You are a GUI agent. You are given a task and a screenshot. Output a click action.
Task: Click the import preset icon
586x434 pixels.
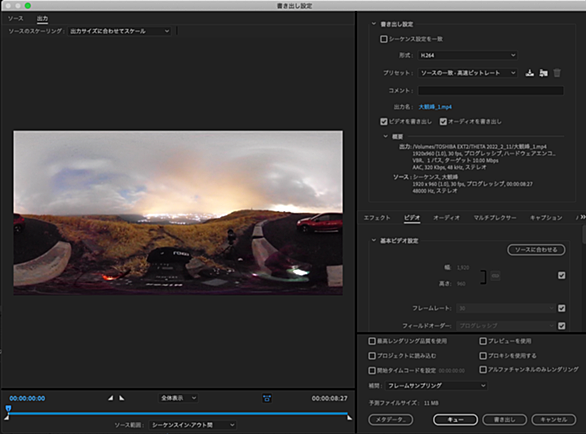click(543, 73)
